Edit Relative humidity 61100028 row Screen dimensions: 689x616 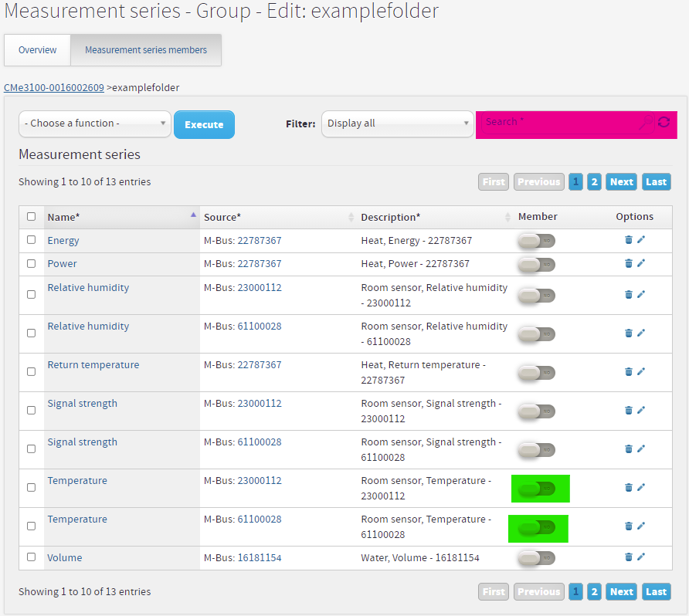point(641,333)
